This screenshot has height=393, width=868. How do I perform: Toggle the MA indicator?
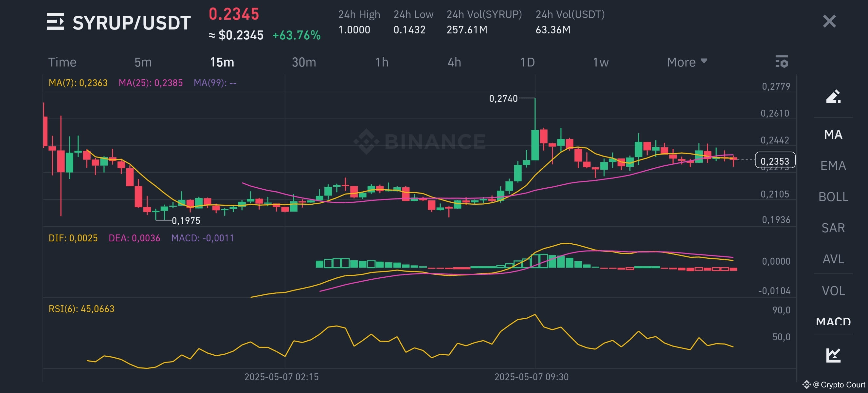click(x=833, y=135)
